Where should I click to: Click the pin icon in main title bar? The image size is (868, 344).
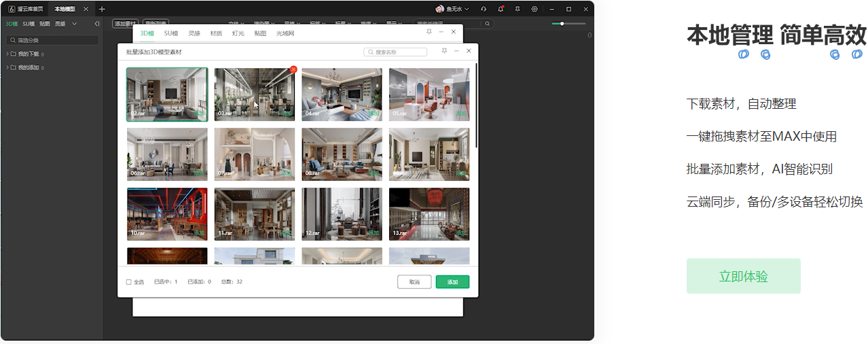point(518,9)
